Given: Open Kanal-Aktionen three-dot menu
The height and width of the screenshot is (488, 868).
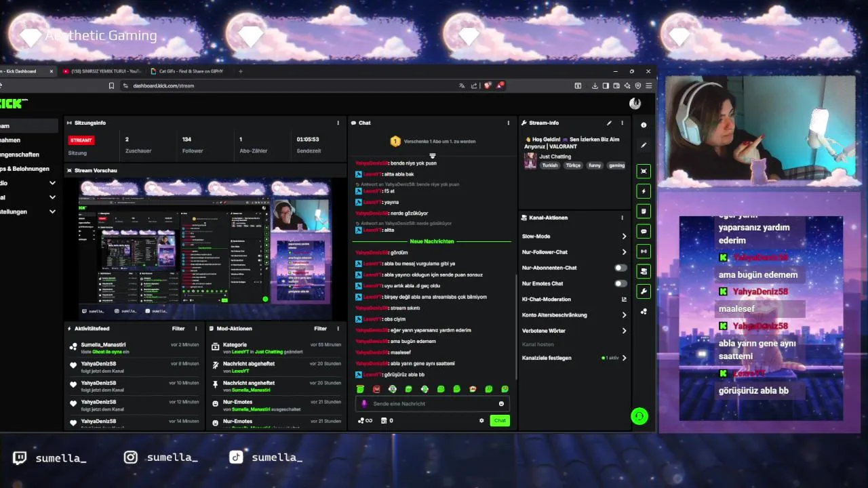Looking at the screenshot, I should 622,218.
